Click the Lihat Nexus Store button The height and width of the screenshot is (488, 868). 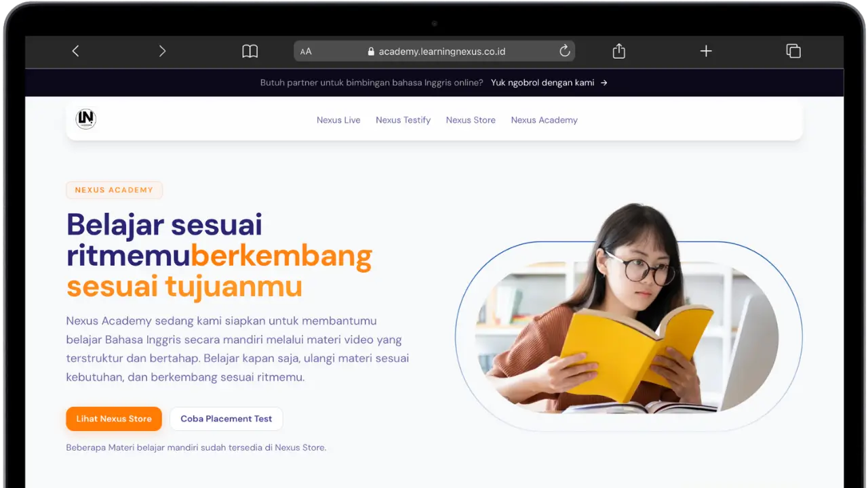[114, 419]
